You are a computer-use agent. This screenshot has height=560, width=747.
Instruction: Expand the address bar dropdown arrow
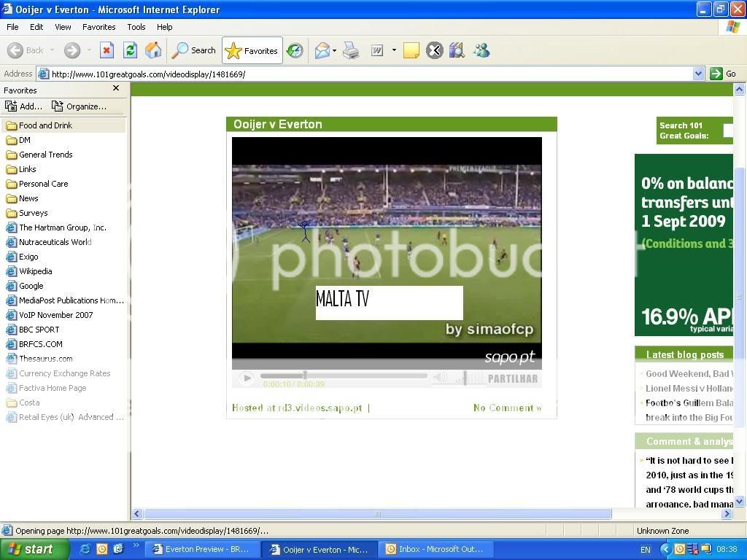click(698, 74)
